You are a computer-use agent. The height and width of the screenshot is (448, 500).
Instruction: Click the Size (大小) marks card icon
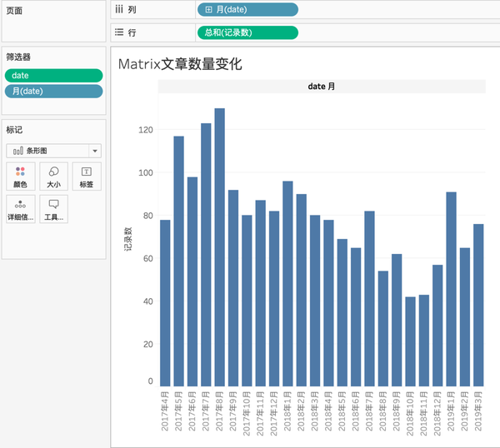point(53,177)
